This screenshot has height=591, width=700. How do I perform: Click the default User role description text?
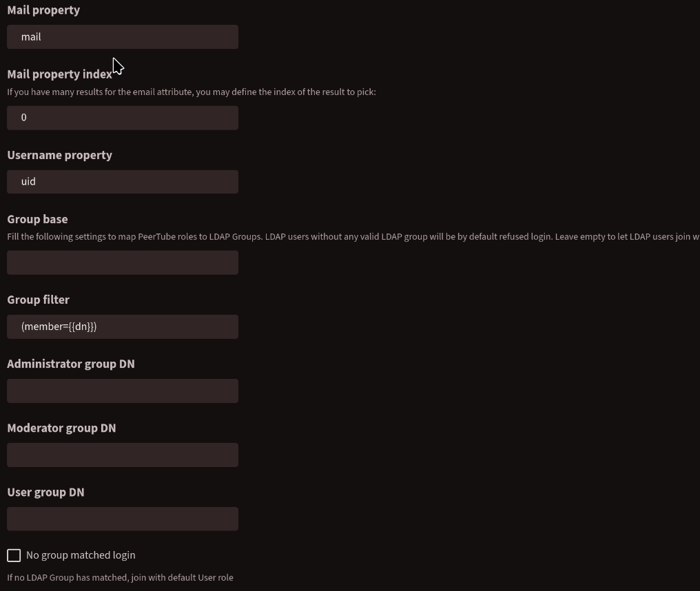[120, 577]
